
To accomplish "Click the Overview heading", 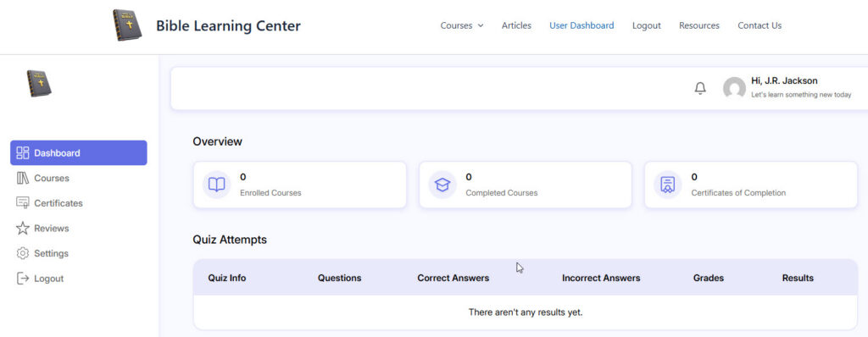I will 218,141.
